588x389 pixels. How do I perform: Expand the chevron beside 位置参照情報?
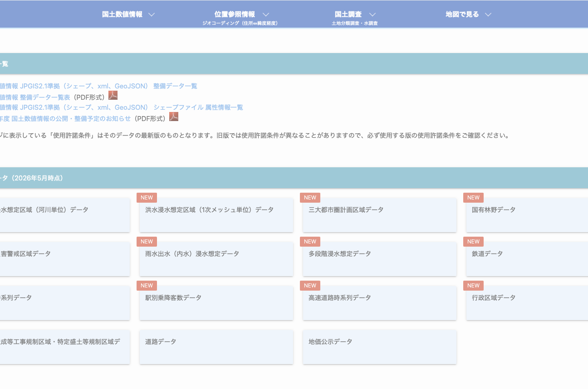(266, 15)
